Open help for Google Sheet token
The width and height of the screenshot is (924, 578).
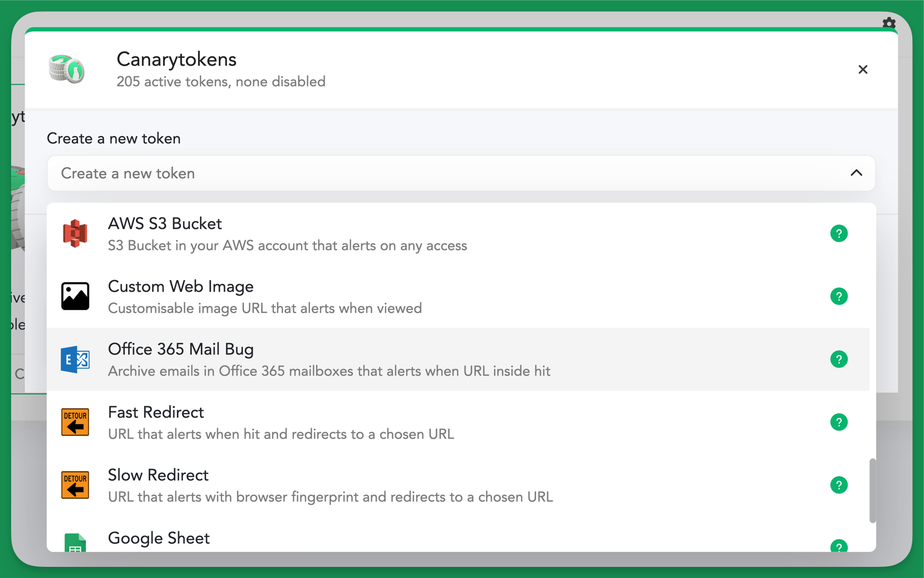(839, 546)
